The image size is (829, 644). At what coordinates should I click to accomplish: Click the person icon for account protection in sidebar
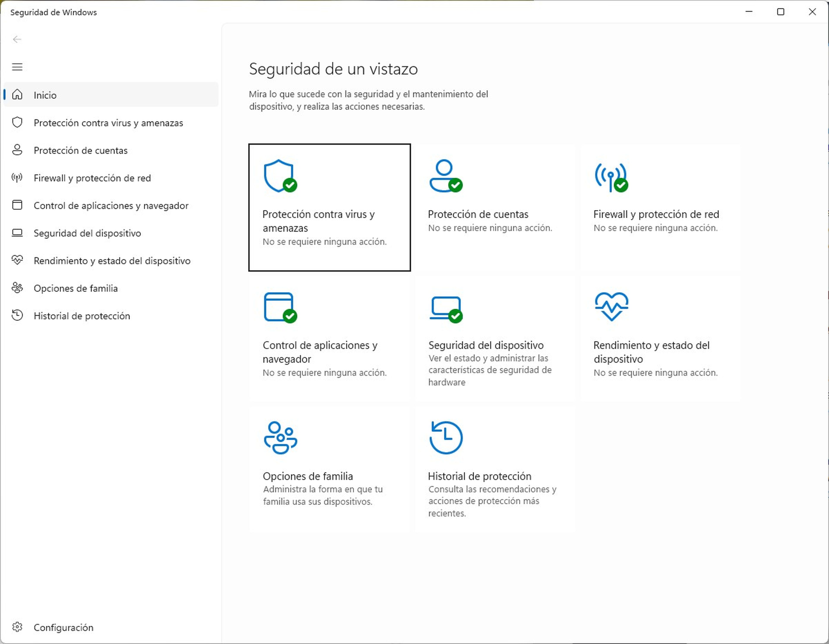coord(17,150)
